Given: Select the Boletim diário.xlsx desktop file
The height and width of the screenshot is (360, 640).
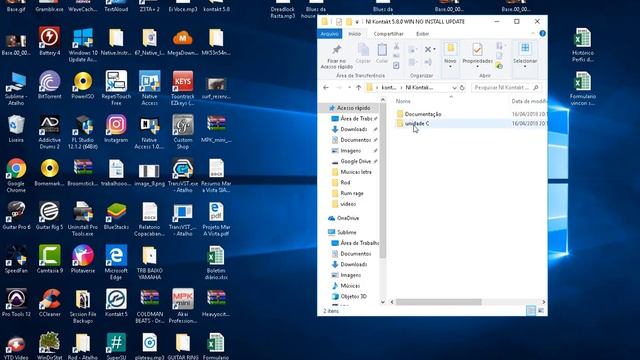Looking at the screenshot, I should [x=216, y=262].
